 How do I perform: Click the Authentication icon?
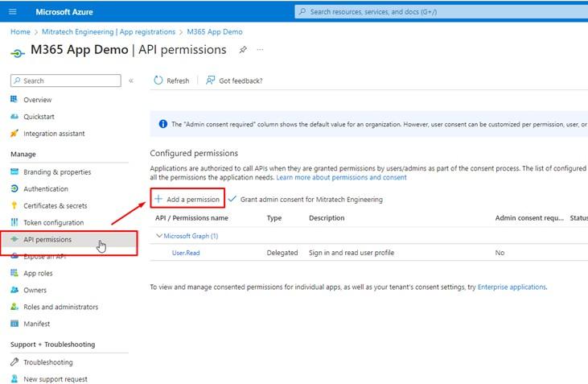pos(14,188)
